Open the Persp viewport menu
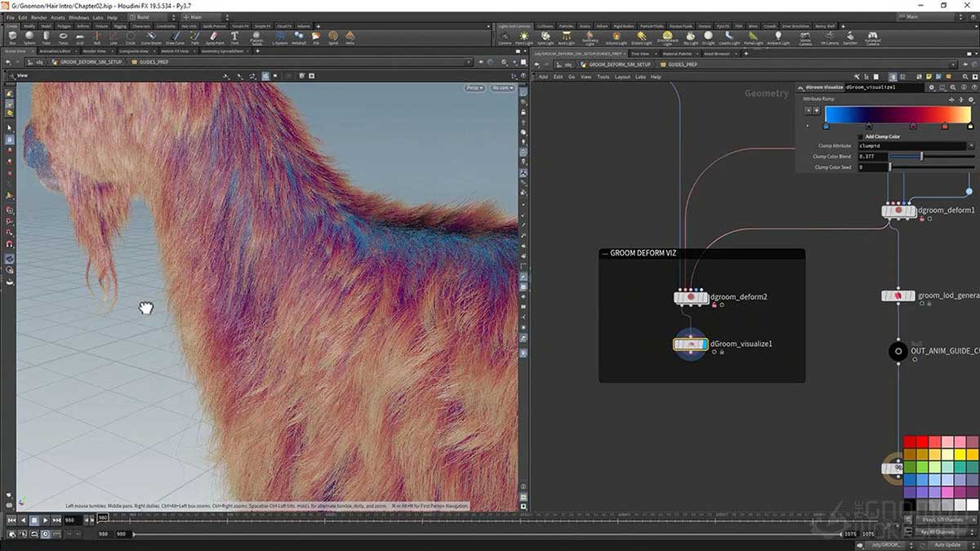The height and width of the screenshot is (551, 980). (474, 88)
